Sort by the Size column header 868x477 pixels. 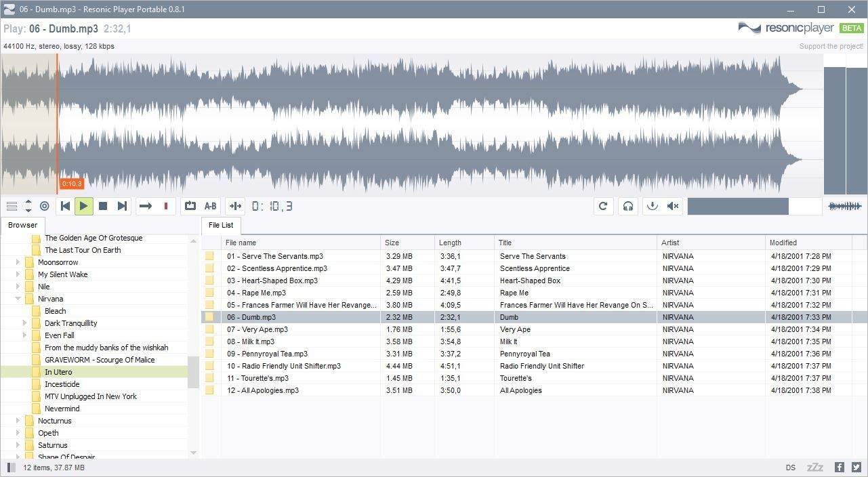407,243
